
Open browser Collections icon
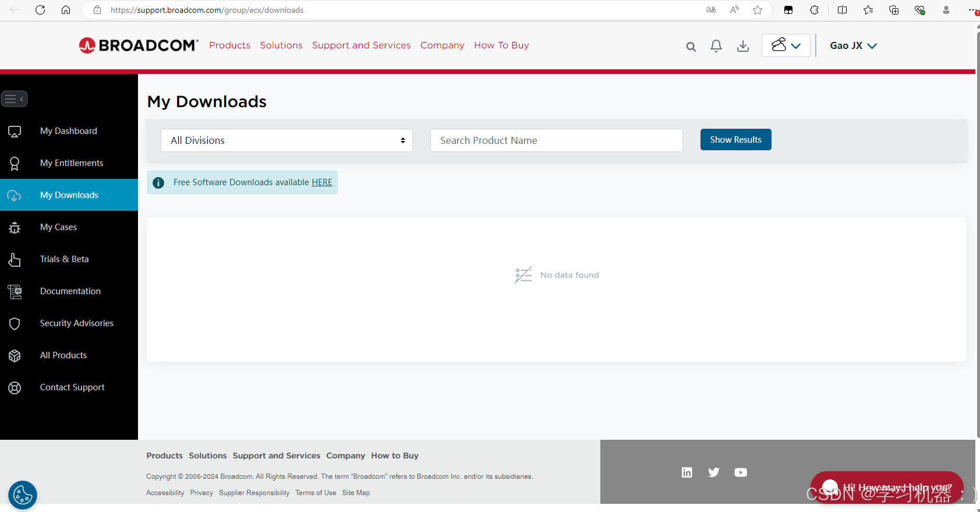[894, 10]
